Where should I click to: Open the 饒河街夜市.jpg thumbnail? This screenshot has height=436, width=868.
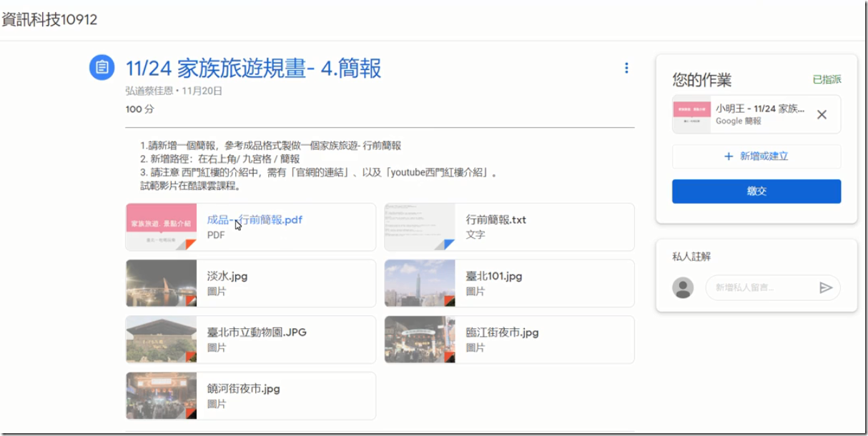[161, 395]
